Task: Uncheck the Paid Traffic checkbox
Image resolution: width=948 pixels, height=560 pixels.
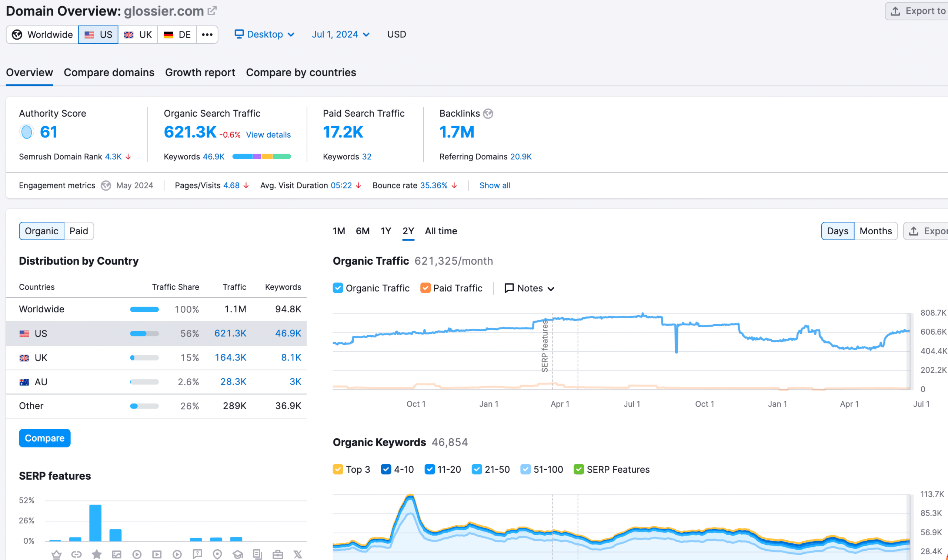Action: coord(425,288)
